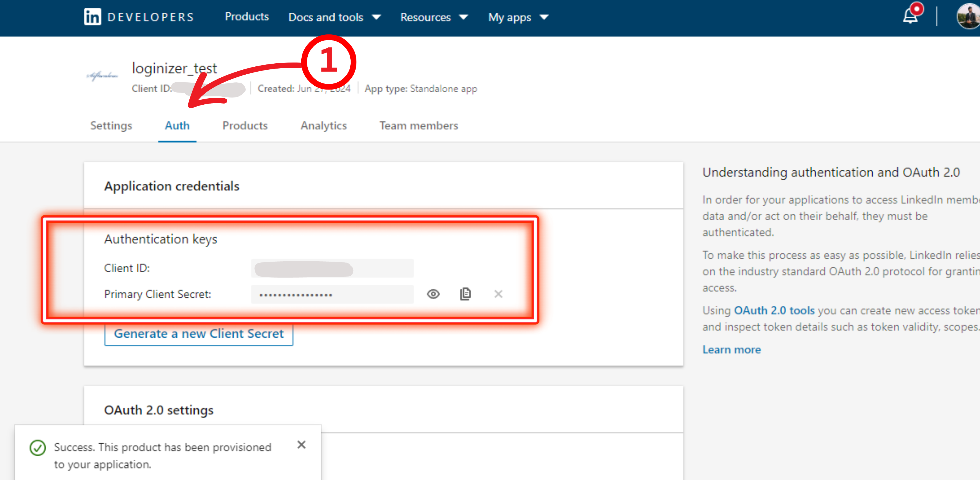
Task: Open the OAuth 2.0 tools link
Action: pos(774,310)
